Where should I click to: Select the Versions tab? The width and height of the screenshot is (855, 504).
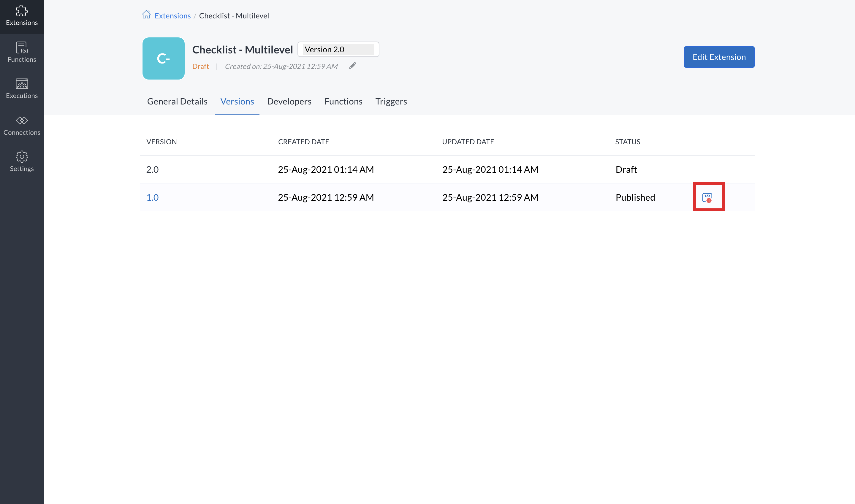point(237,102)
